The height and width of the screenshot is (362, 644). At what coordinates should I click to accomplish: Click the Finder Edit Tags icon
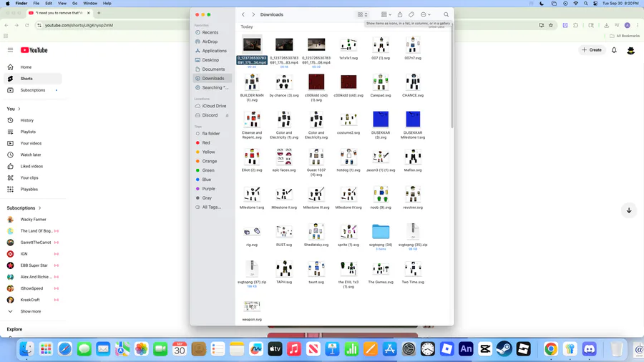(x=411, y=14)
